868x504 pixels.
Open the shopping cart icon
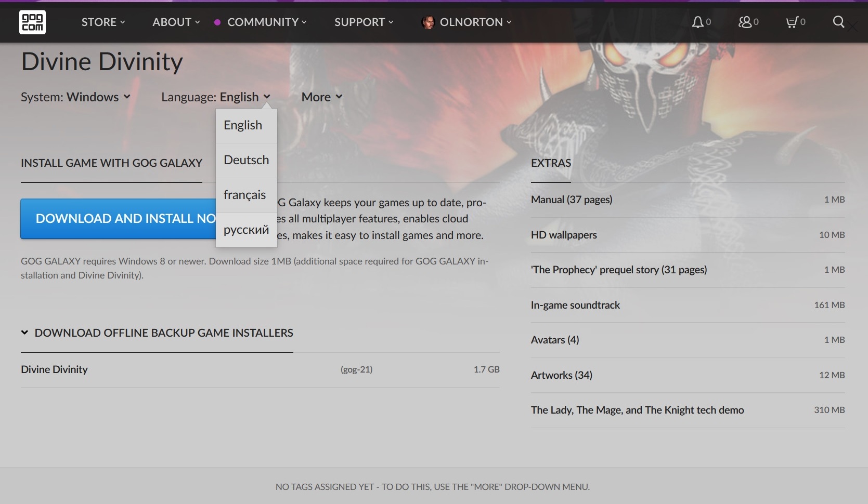click(x=792, y=22)
